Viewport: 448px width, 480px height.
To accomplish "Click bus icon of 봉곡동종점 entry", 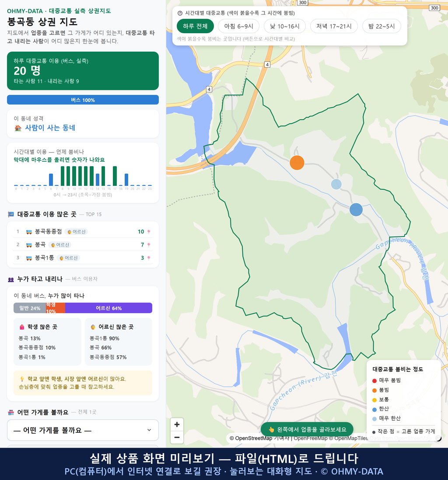I will pos(29,232).
